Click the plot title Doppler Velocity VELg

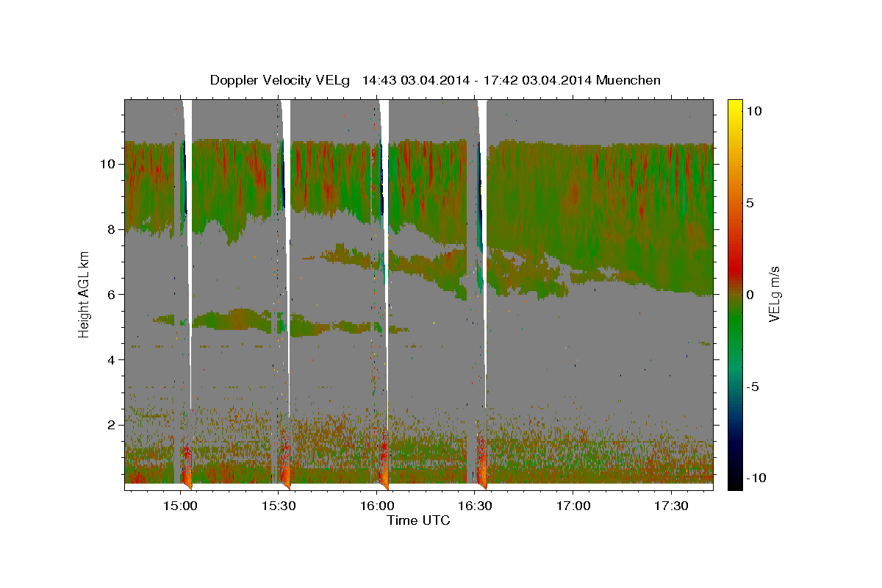(435, 80)
